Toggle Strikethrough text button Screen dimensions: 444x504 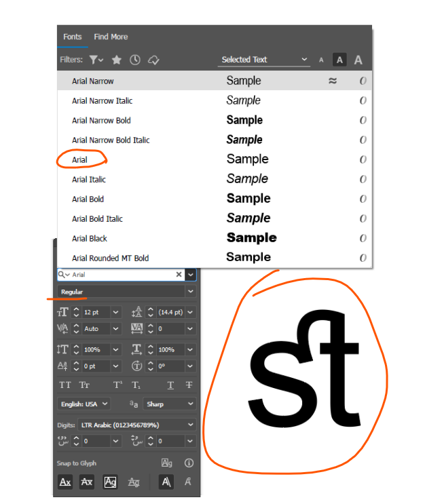tap(189, 385)
